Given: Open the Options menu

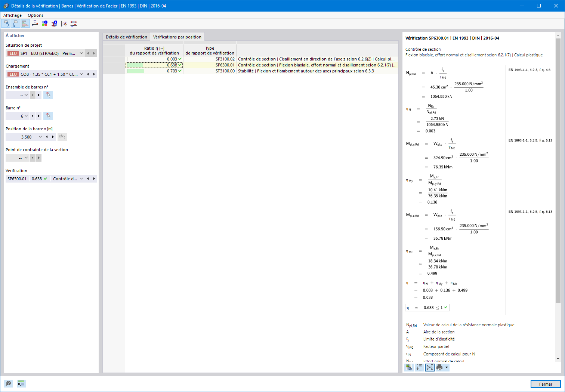Looking at the screenshot, I should click(35, 15).
